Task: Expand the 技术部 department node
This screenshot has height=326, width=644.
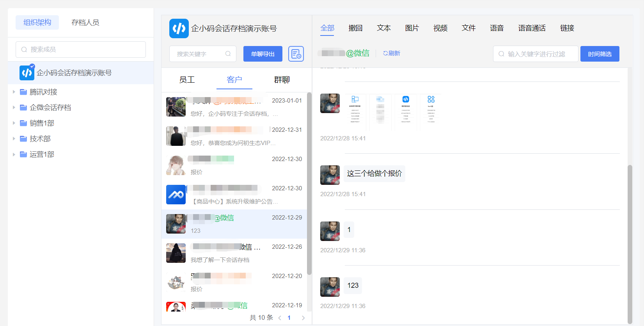Action: point(14,139)
